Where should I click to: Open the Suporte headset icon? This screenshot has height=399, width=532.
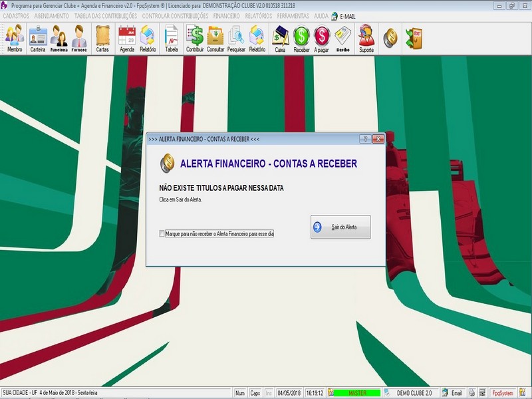(x=366, y=39)
